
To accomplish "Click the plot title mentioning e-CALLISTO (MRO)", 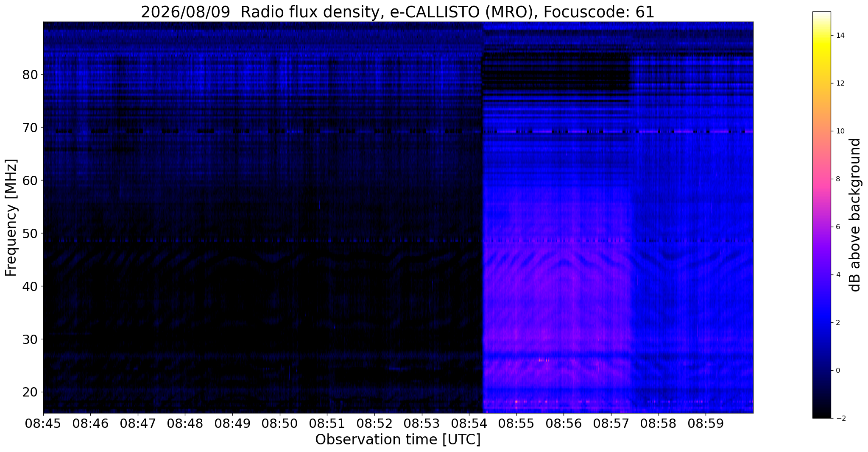I will [x=398, y=12].
